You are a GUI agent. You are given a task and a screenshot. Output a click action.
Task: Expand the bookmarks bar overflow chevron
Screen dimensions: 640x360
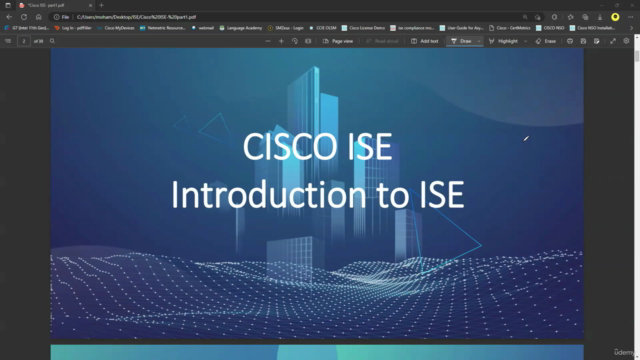pyautogui.click(x=631, y=28)
